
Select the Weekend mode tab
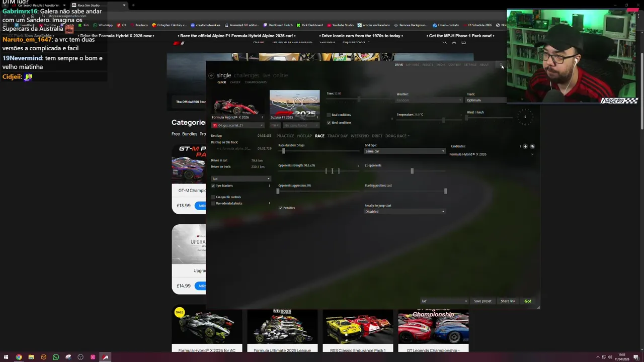[x=360, y=136]
